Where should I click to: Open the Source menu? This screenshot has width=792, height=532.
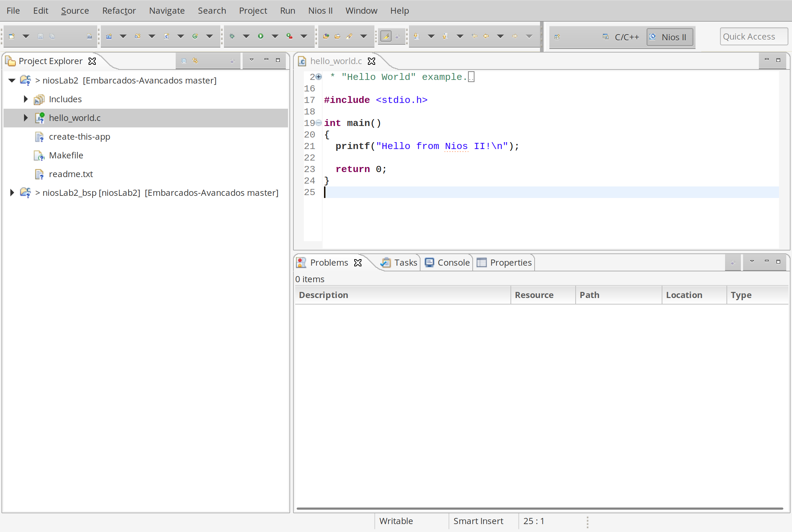[75, 10]
